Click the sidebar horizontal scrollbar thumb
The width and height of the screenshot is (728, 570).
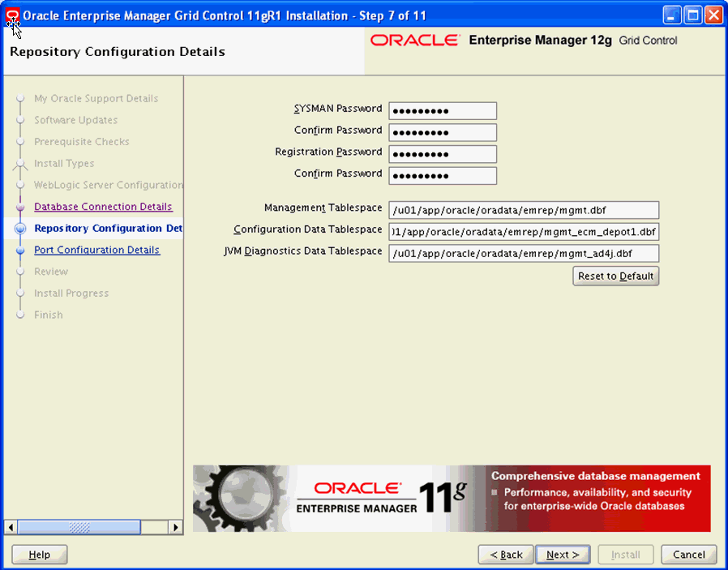pos(79,527)
